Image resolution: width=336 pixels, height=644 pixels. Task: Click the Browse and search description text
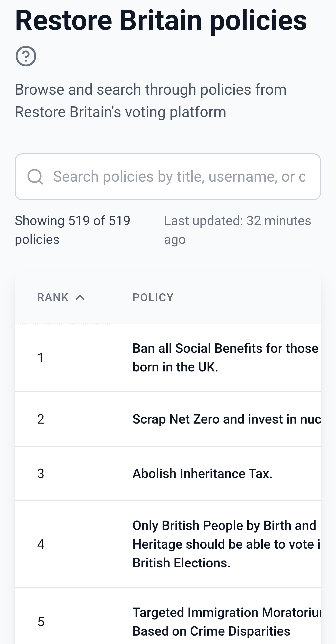click(151, 101)
